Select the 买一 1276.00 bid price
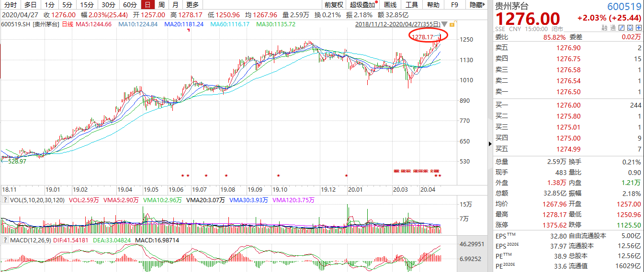 point(568,105)
